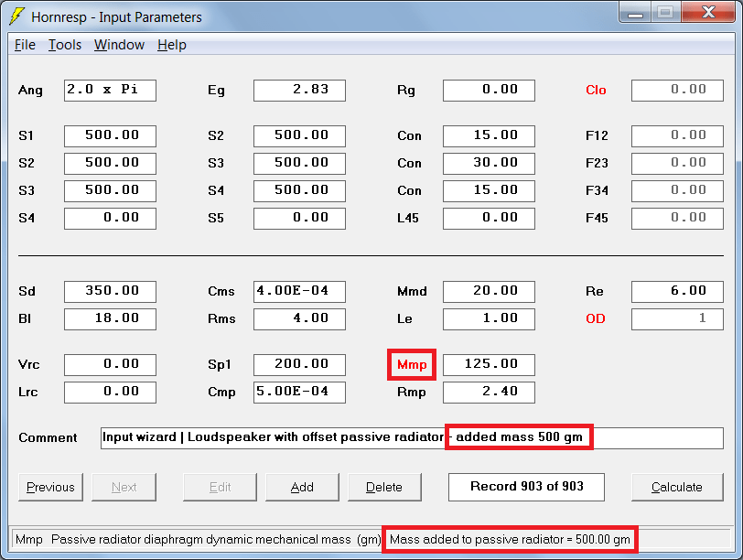
Task: Click the Sd diaphragm area field
Action: click(110, 291)
